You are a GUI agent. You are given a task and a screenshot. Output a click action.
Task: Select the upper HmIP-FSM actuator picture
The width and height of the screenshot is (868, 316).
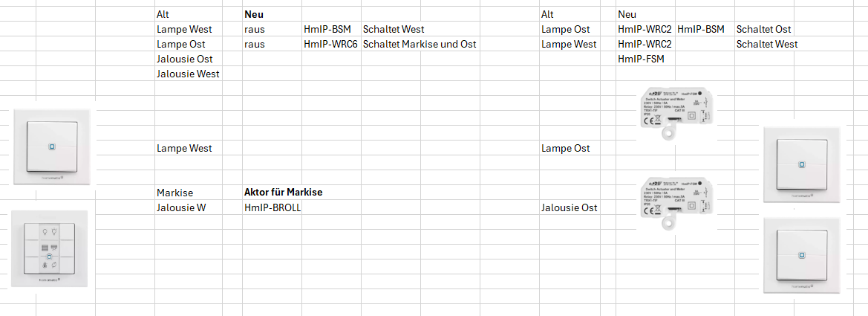coord(677,113)
